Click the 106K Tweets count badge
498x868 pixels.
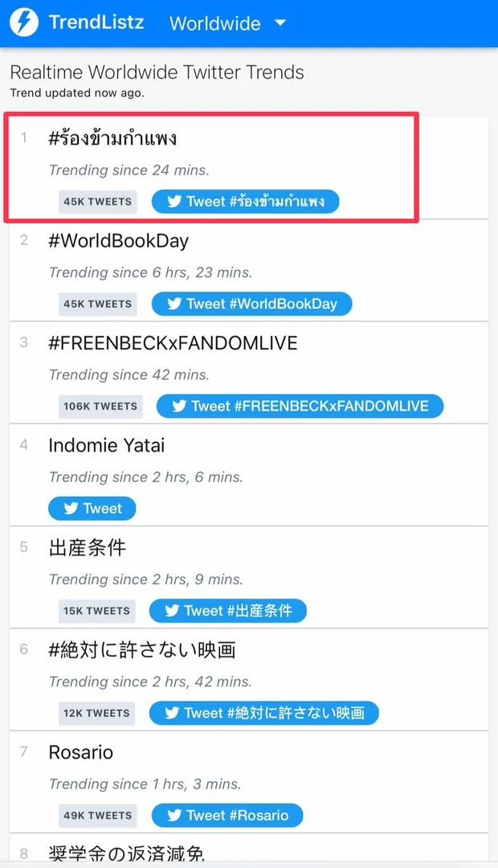tap(100, 406)
